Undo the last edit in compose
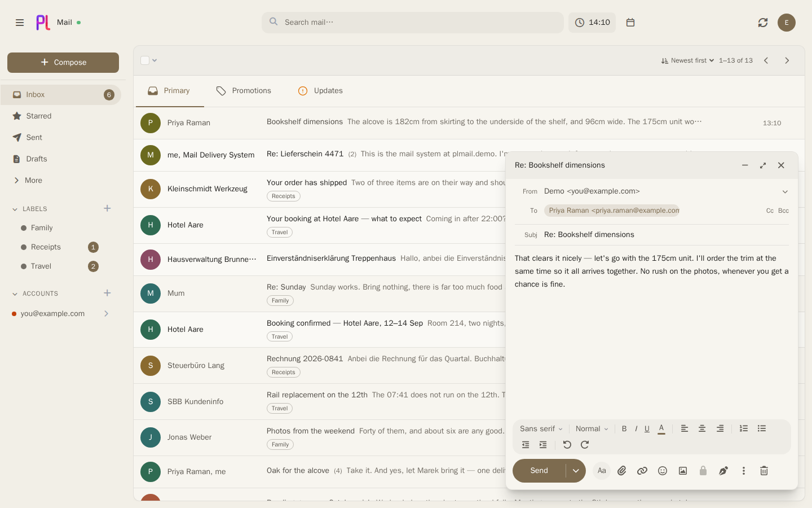The image size is (812, 508). (x=567, y=445)
